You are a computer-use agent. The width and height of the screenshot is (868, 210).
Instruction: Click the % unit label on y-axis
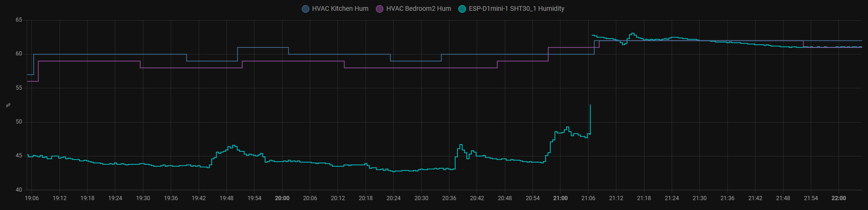pos(8,105)
